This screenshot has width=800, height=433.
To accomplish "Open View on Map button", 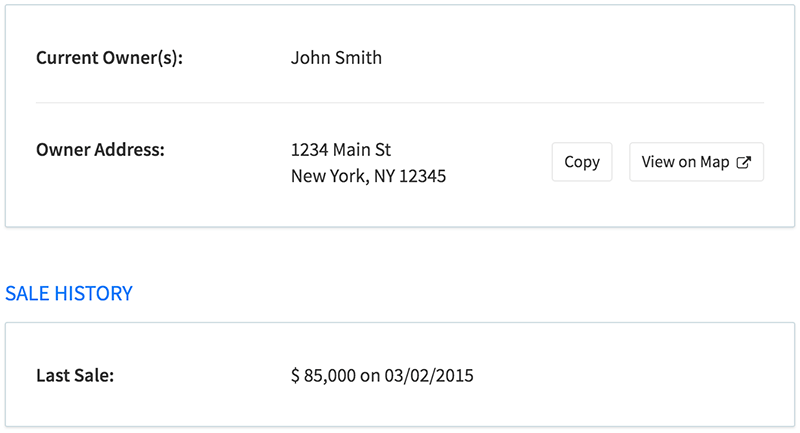I will (x=696, y=162).
